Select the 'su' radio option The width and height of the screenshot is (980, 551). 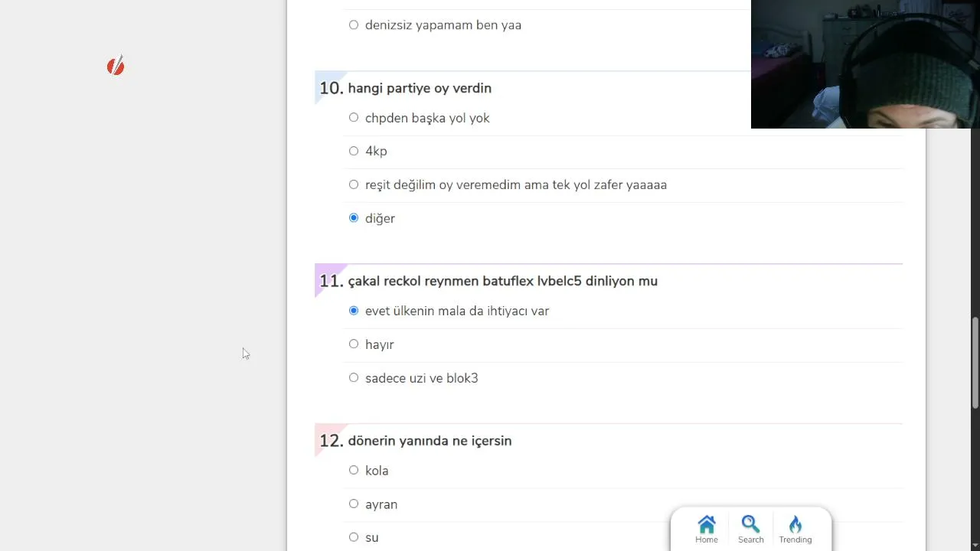tap(354, 537)
